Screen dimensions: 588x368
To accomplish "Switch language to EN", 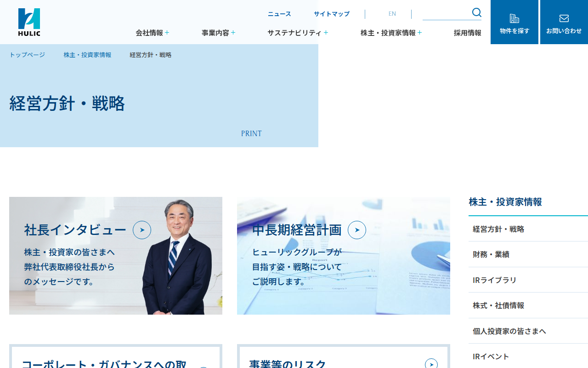I will pyautogui.click(x=392, y=14).
